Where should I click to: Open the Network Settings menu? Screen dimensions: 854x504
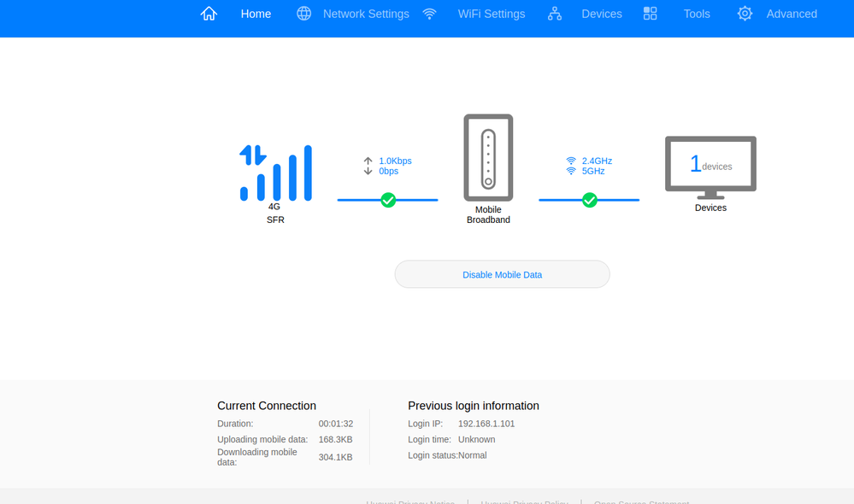click(x=366, y=15)
